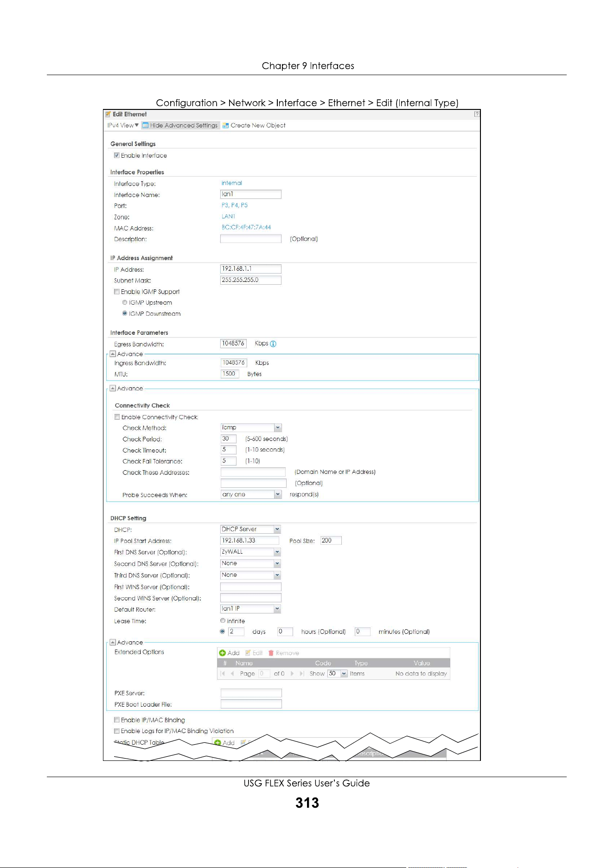Image resolution: width=614 pixels, height=868 pixels.
Task: Click the IP Address field
Action: pos(251,269)
